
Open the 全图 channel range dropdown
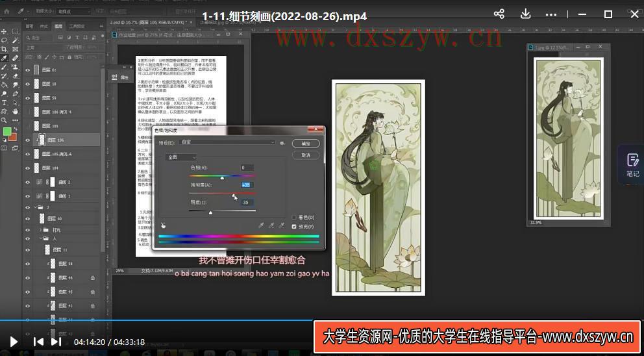pyautogui.click(x=180, y=157)
